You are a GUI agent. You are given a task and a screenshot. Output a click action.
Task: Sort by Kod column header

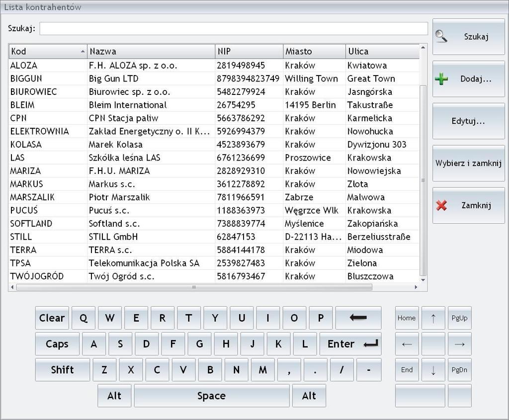[x=48, y=51]
